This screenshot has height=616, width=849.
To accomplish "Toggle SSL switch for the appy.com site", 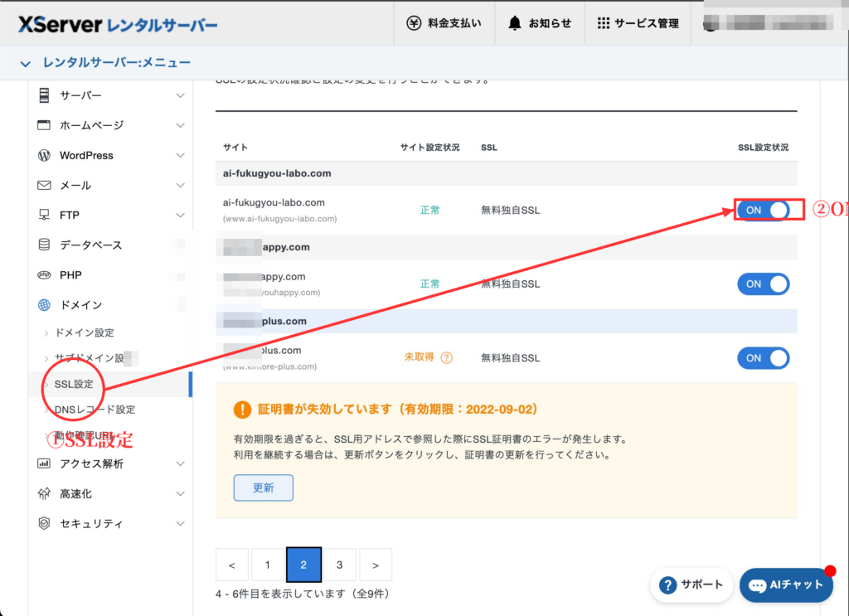I will (763, 284).
